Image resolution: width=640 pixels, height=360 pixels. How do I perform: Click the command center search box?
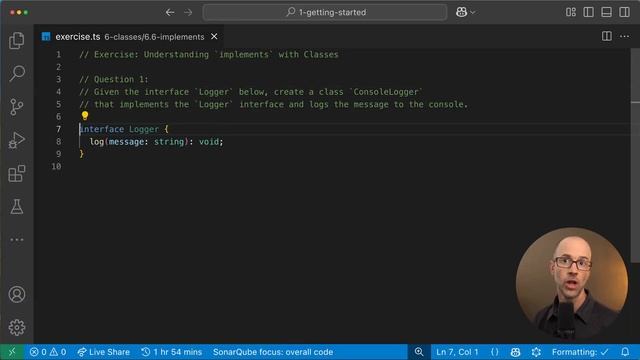coord(325,12)
